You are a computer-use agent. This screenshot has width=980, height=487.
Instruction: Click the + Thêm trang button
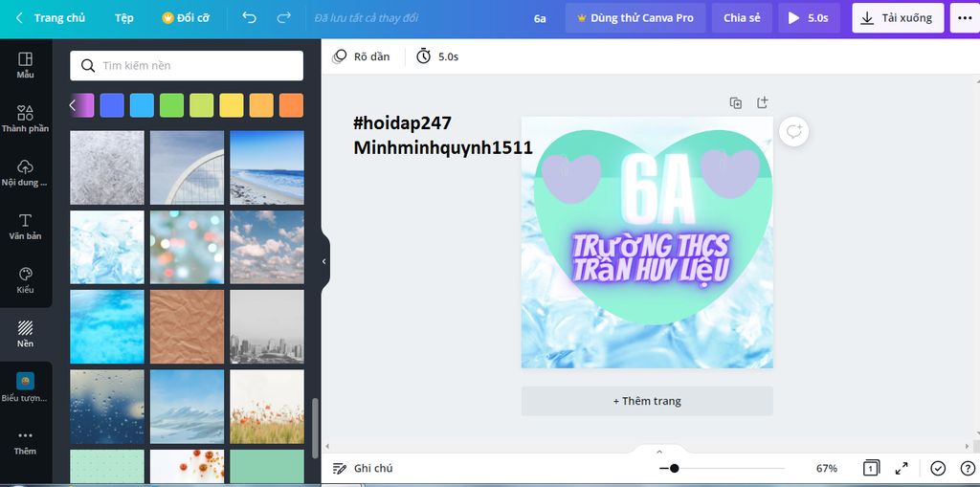point(647,401)
